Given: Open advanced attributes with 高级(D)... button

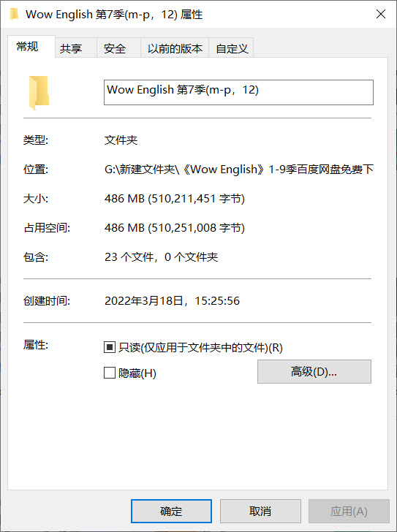Looking at the screenshot, I should pyautogui.click(x=314, y=371).
